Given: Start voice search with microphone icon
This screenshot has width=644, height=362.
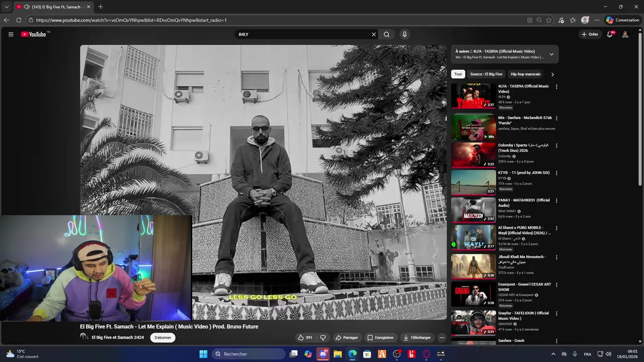Looking at the screenshot, I should [404, 34].
